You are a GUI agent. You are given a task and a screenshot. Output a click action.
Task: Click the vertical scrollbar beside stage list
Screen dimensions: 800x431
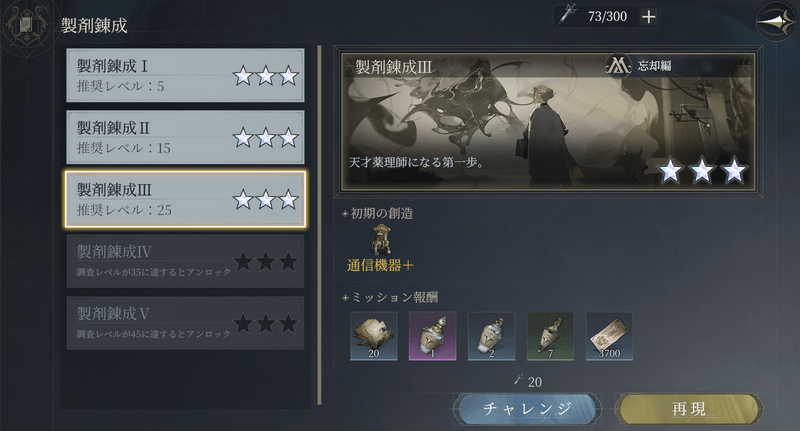[x=319, y=225]
